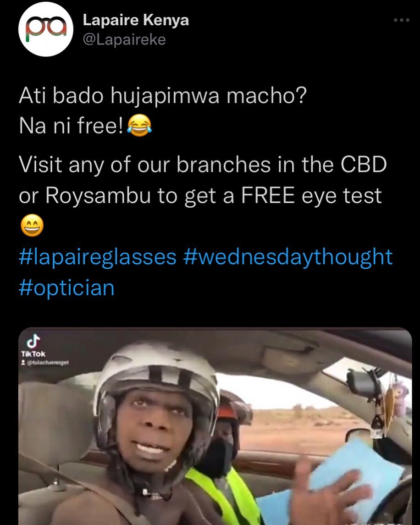Open the #wednesdaythought hashtag
The height and width of the screenshot is (525, 420).
(x=288, y=257)
